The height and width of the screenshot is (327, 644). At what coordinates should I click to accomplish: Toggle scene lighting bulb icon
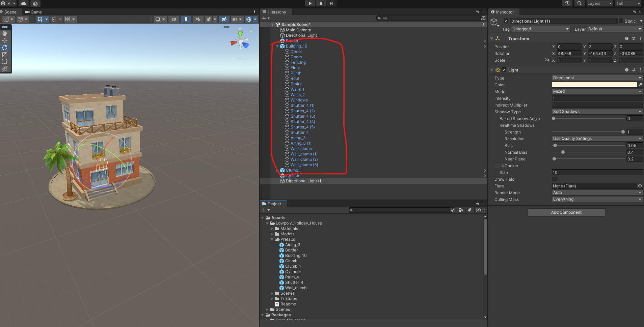[186, 19]
